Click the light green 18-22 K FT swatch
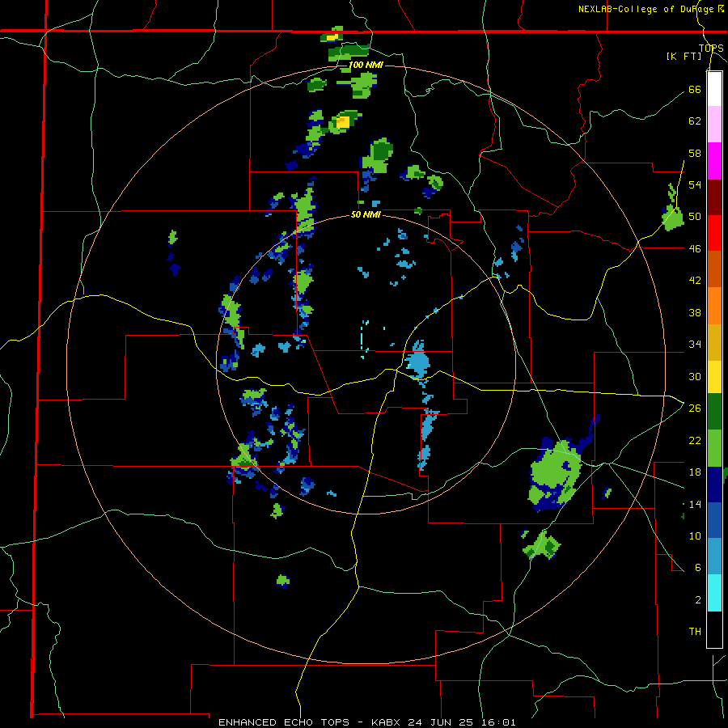 (x=714, y=448)
